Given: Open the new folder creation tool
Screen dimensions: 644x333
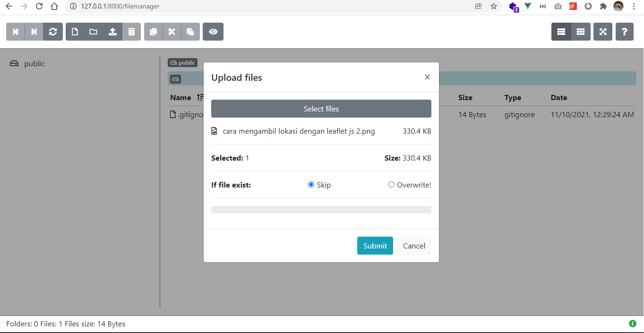Looking at the screenshot, I should coord(93,31).
